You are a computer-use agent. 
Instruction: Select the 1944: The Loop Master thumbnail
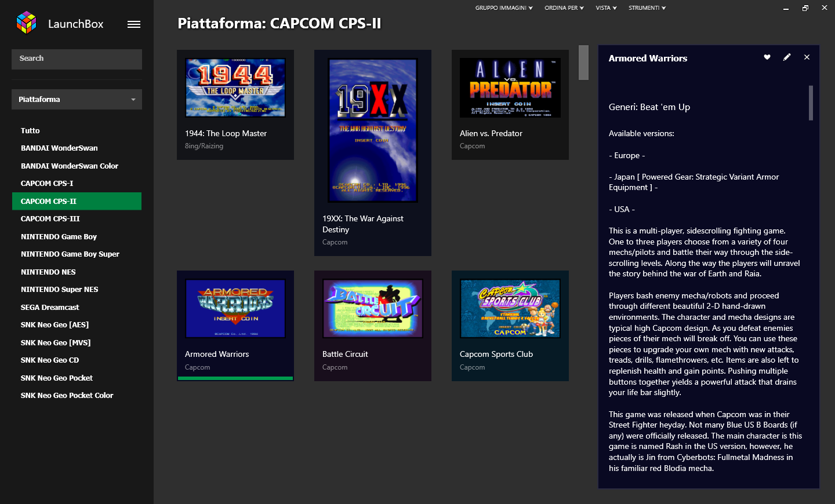pos(235,87)
